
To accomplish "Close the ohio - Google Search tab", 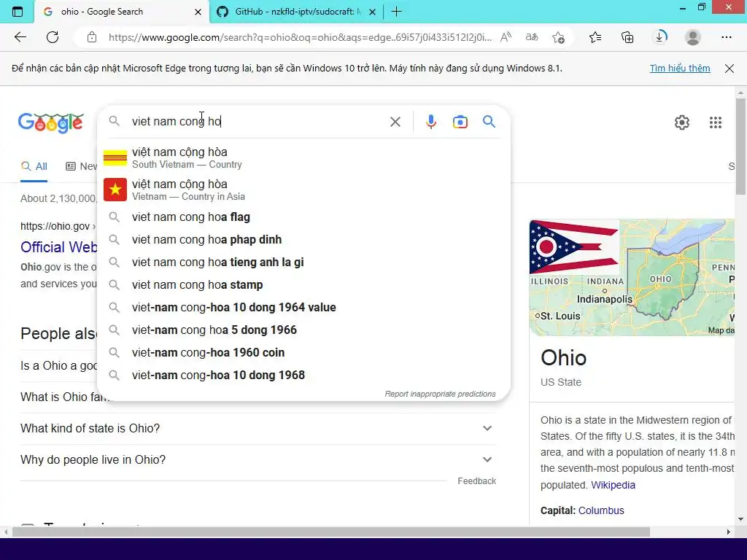I will pos(198,12).
